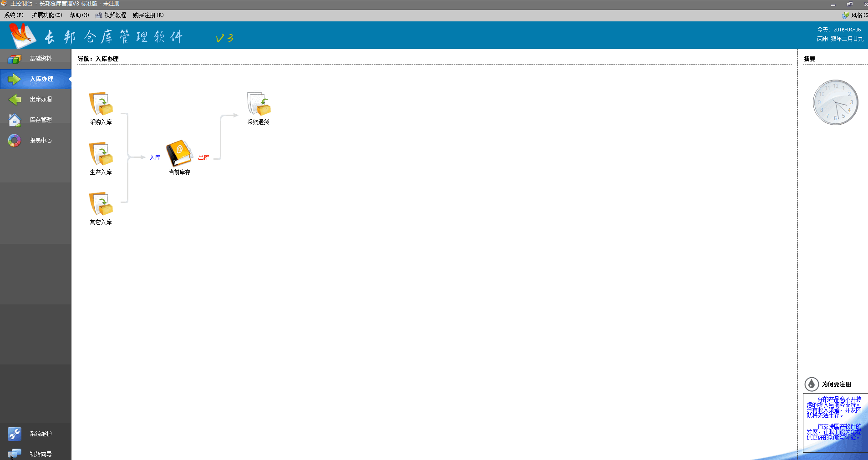Select 库存管理 in the sidebar
Viewport: 868px width, 460px height.
coord(36,120)
